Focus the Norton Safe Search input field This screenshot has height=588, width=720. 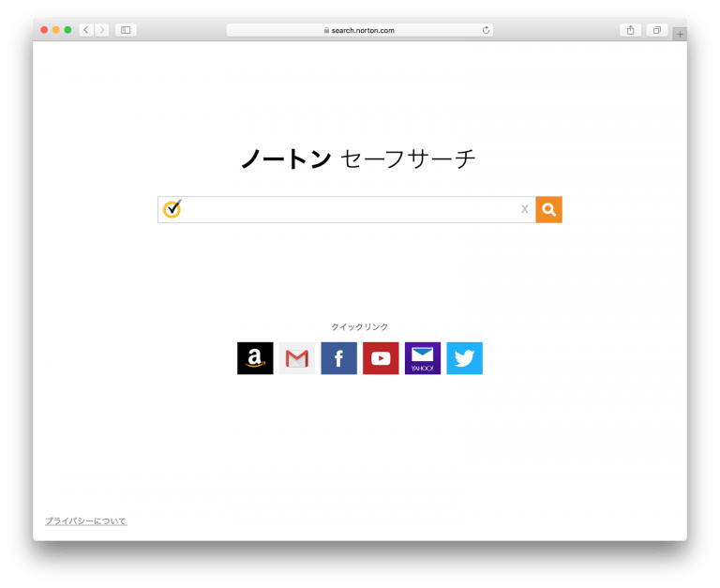[352, 210]
